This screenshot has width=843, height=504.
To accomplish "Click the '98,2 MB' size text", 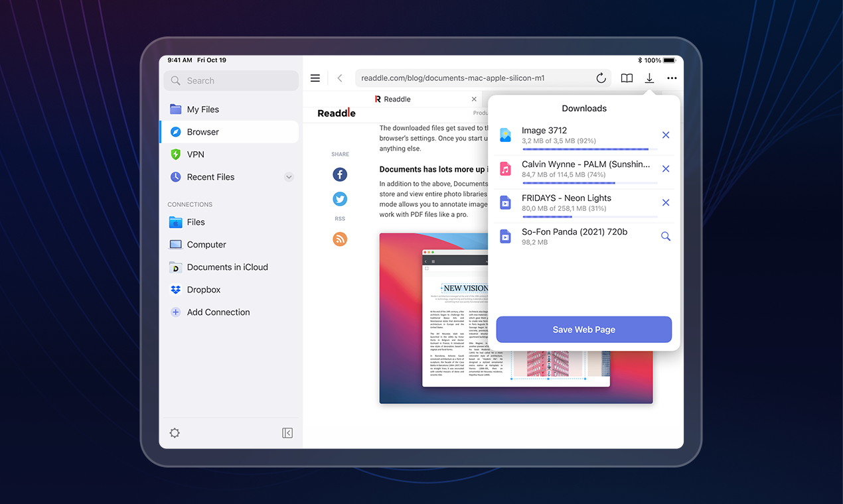I will coord(534,243).
